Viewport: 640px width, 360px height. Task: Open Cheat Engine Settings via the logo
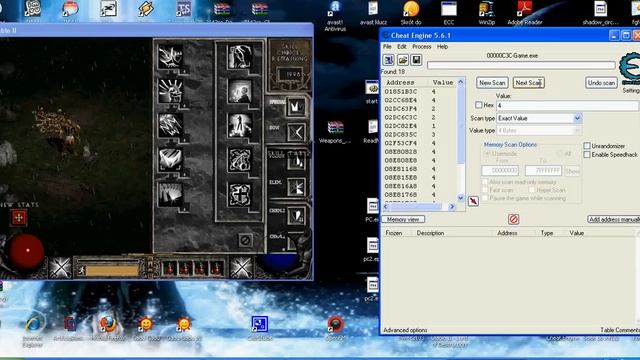pos(630,69)
